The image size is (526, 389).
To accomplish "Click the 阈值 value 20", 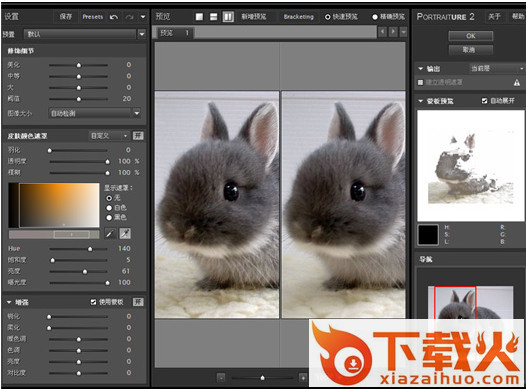I will tap(127, 99).
